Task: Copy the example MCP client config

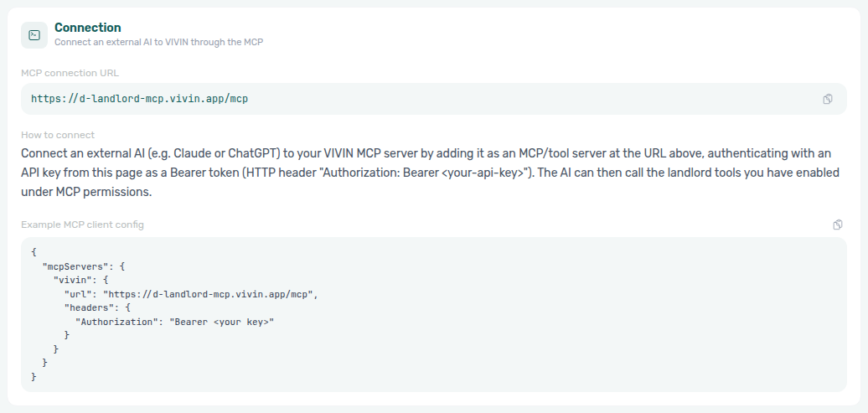Action: [838, 225]
